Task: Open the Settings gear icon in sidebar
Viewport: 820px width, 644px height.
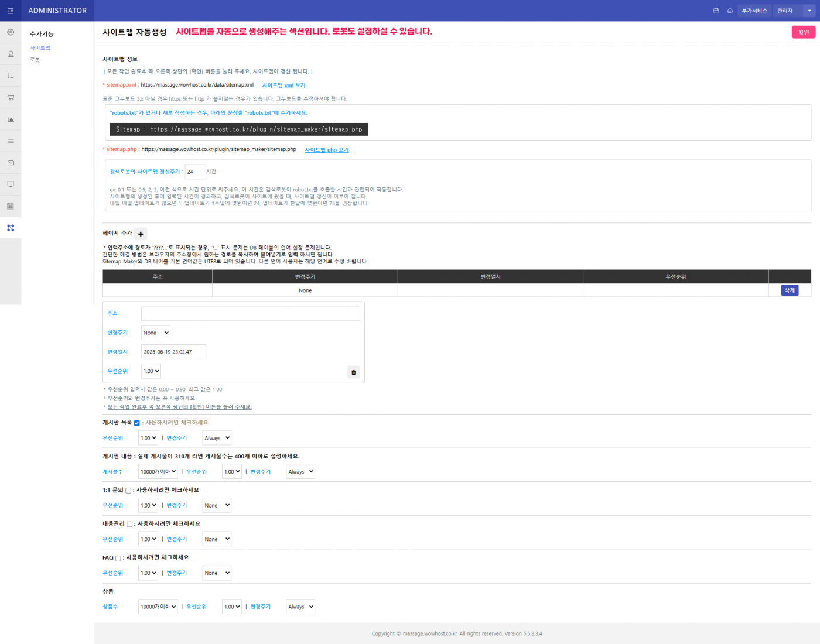Action: pyautogui.click(x=11, y=32)
